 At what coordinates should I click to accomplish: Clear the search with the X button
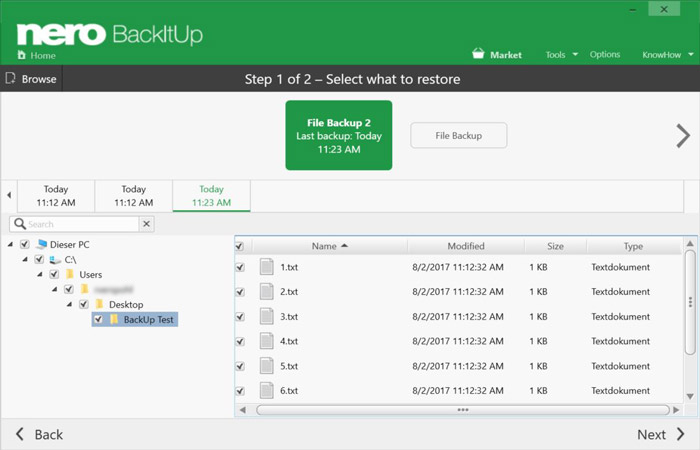tap(146, 224)
